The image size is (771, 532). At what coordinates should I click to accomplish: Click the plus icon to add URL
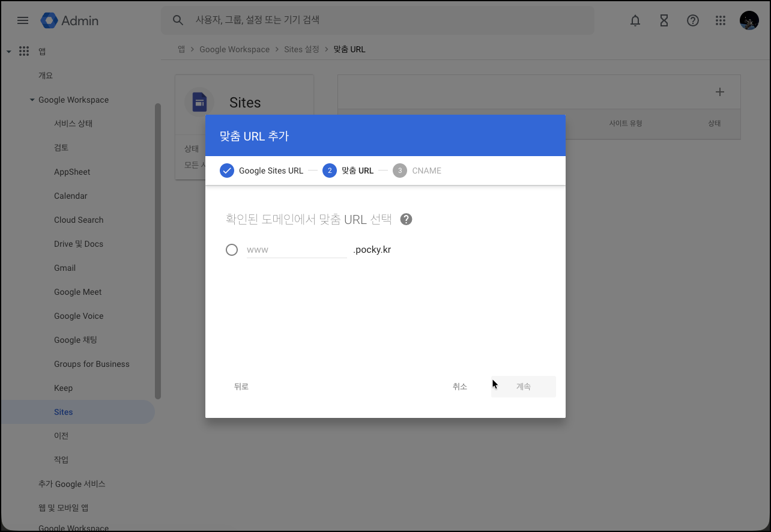pos(720,92)
